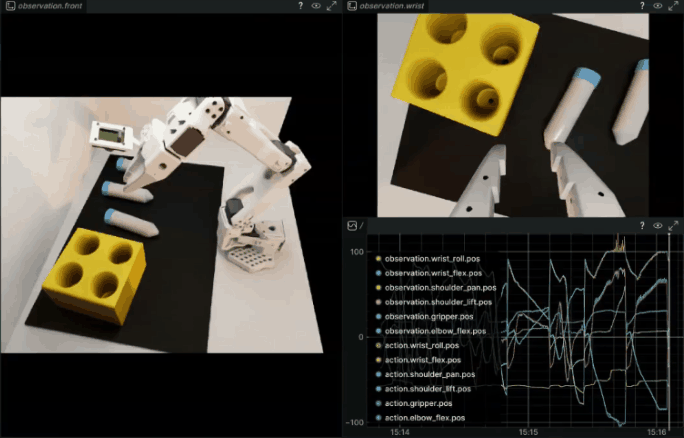The width and height of the screenshot is (684, 438).
Task: Click the chart icon in the plot panel header
Action: (x=352, y=226)
